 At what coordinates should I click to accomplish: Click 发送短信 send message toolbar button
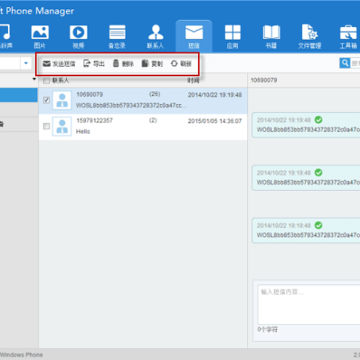click(59, 64)
